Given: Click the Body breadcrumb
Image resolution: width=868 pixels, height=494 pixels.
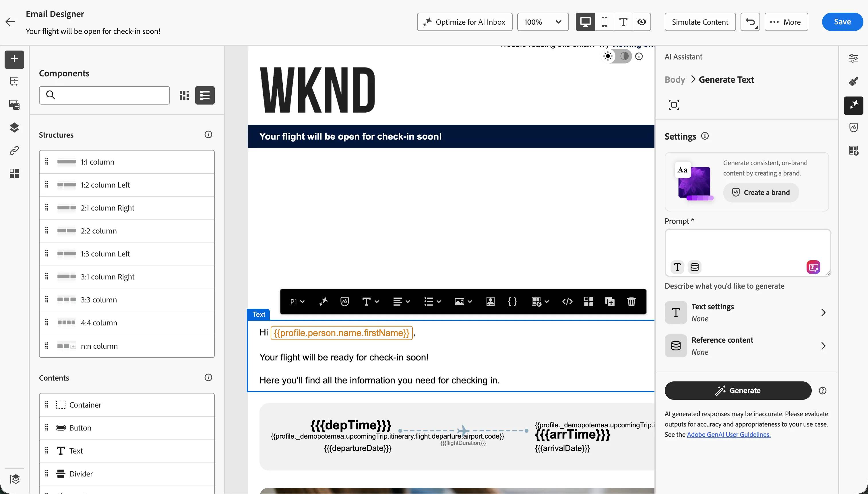Looking at the screenshot, I should [x=675, y=80].
